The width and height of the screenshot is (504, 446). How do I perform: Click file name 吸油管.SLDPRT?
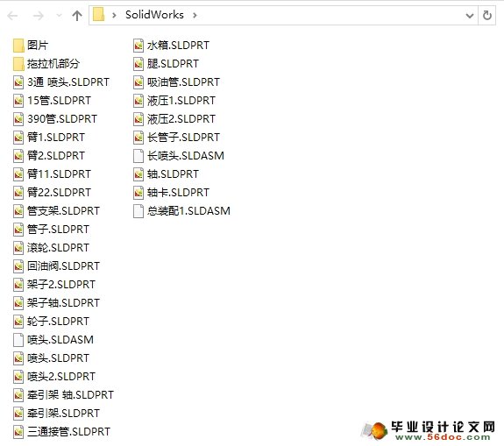coord(183,82)
